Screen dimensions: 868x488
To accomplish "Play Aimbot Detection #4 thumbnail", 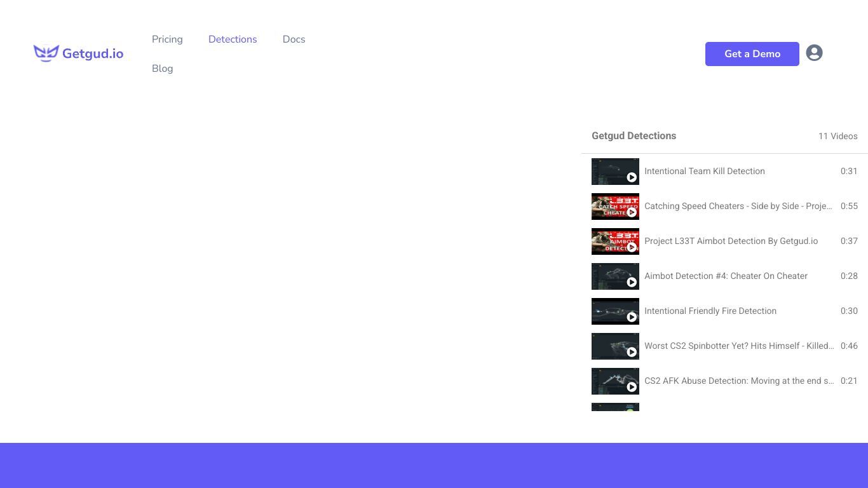I will coord(615,276).
